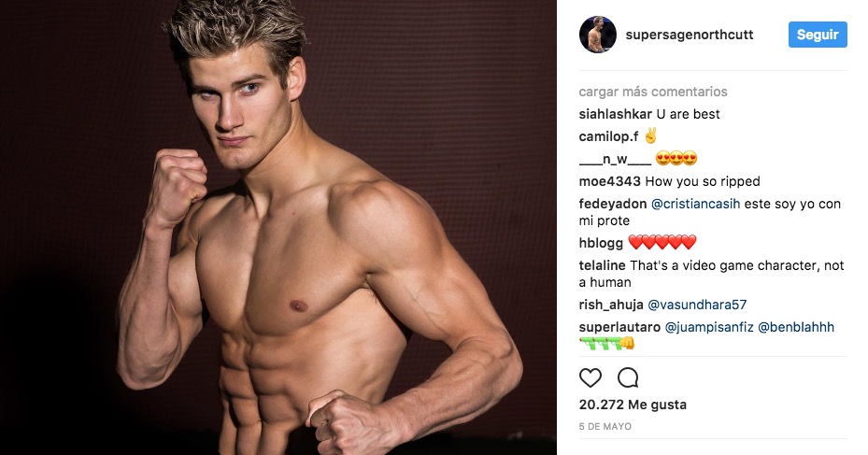Open the fedeyadon commenter profile
Screen dimensions: 868x455
click(613, 204)
